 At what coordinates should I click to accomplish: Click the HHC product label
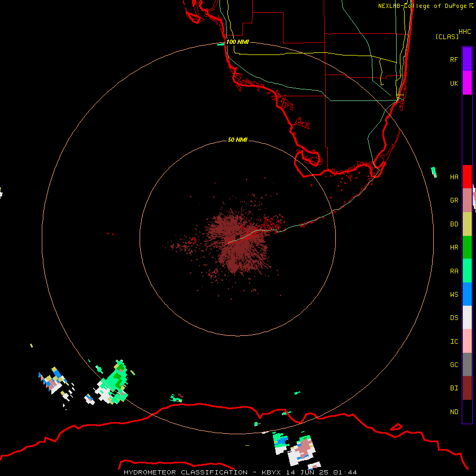pos(464,32)
